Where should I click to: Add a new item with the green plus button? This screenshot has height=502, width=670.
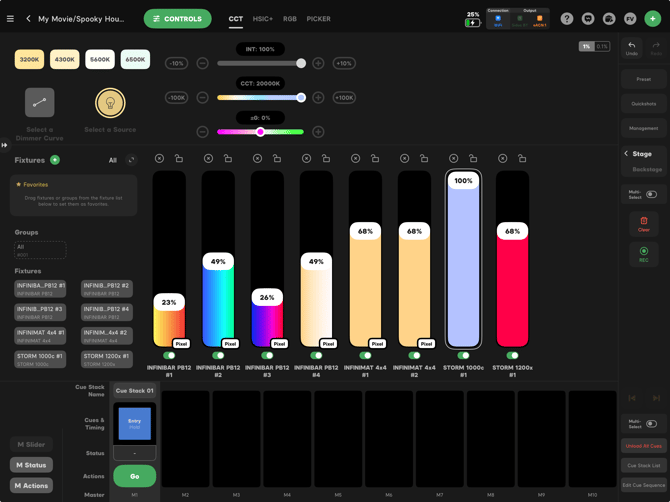coord(652,19)
